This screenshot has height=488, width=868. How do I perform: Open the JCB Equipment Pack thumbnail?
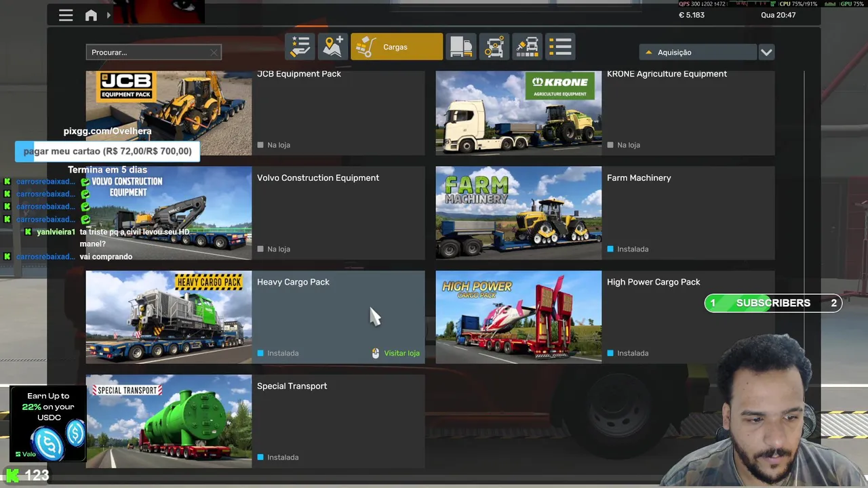169,113
